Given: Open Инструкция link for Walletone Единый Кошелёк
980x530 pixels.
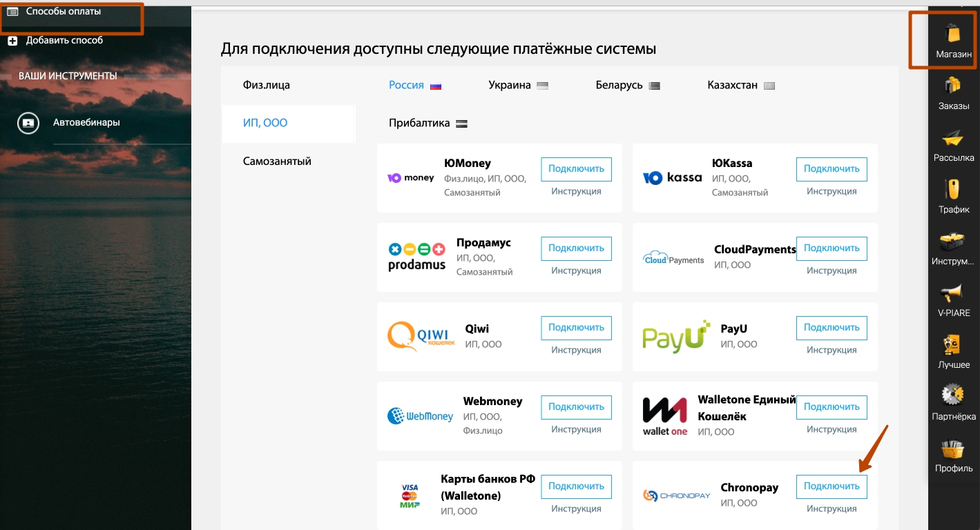Looking at the screenshot, I should [832, 430].
